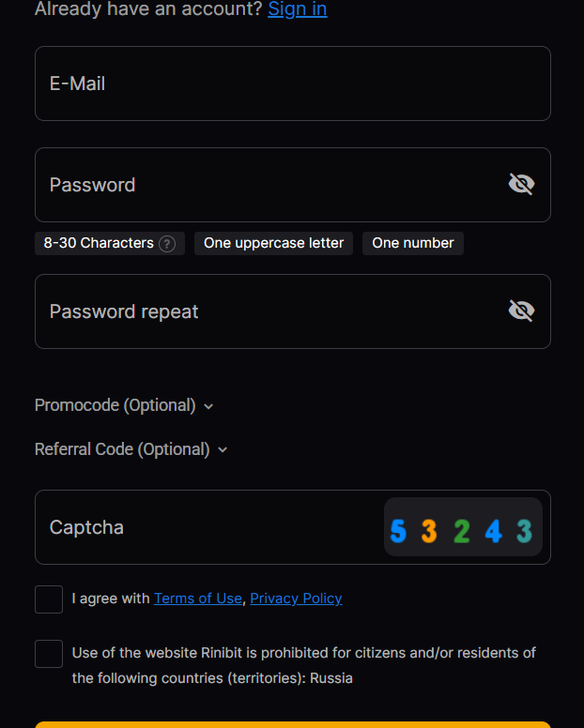
Task: Select the Password repeat input field
Action: click(x=263, y=311)
